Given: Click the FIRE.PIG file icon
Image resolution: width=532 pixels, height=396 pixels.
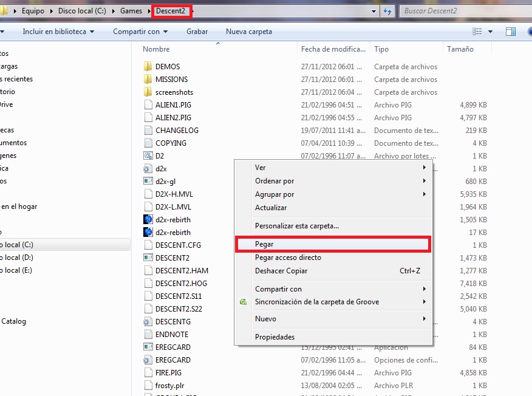Looking at the screenshot, I should coord(148,372).
